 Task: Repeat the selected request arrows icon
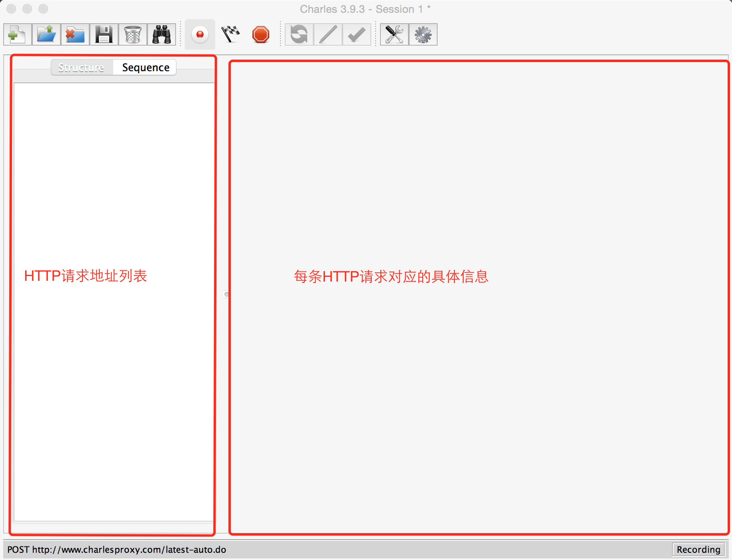pyautogui.click(x=299, y=34)
